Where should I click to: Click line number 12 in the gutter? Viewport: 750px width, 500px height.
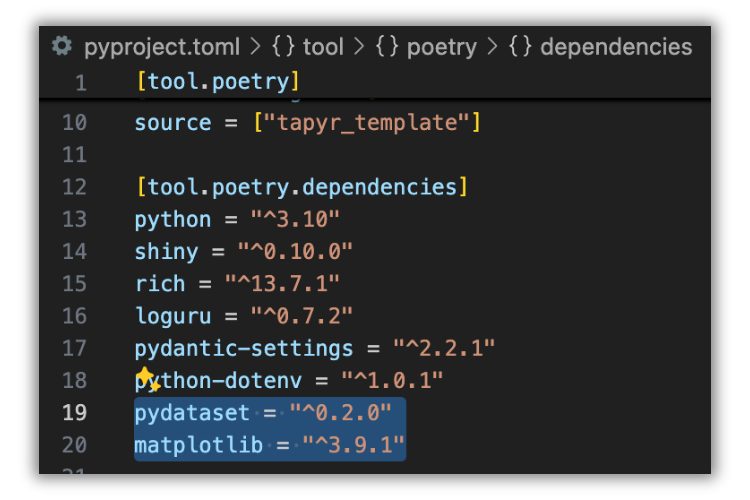[74, 187]
